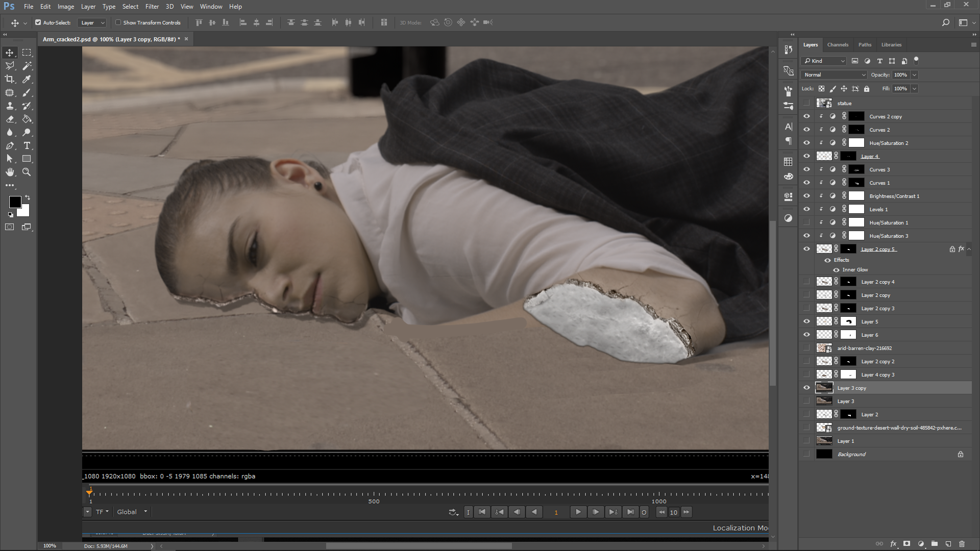Image resolution: width=980 pixels, height=551 pixels.
Task: Open the blend mode Normal dropdown
Action: coord(834,74)
